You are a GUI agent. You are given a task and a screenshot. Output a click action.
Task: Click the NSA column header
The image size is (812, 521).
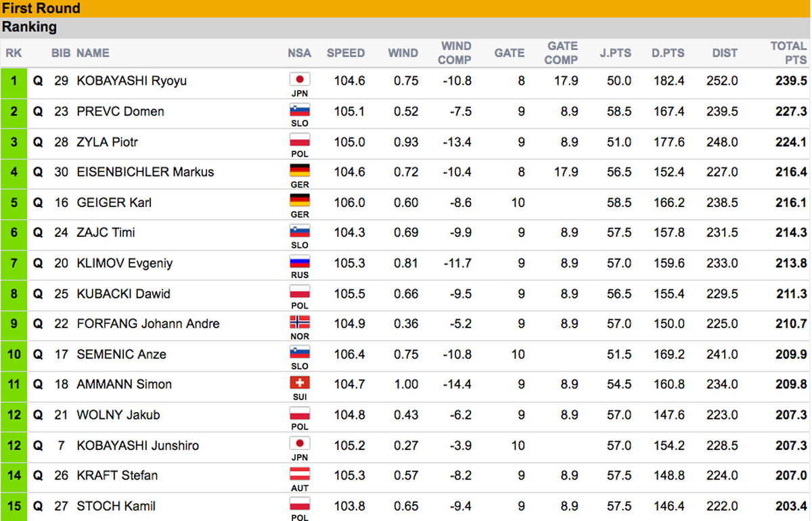click(x=300, y=53)
